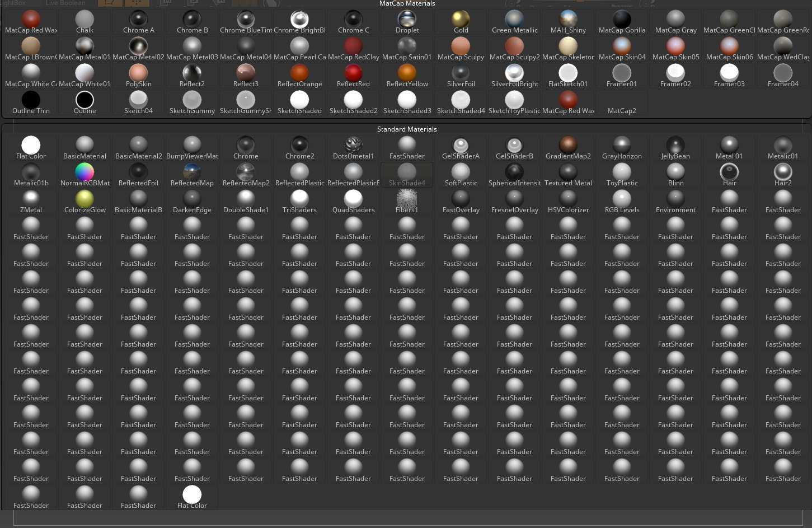The width and height of the screenshot is (812, 528).
Task: Select the MatCap WedClay material
Action: 783,49
